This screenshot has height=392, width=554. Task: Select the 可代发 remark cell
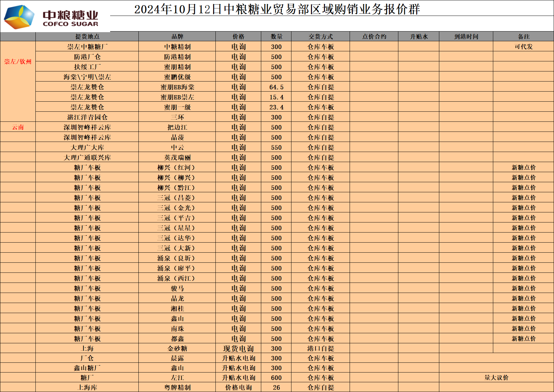coord(523,47)
